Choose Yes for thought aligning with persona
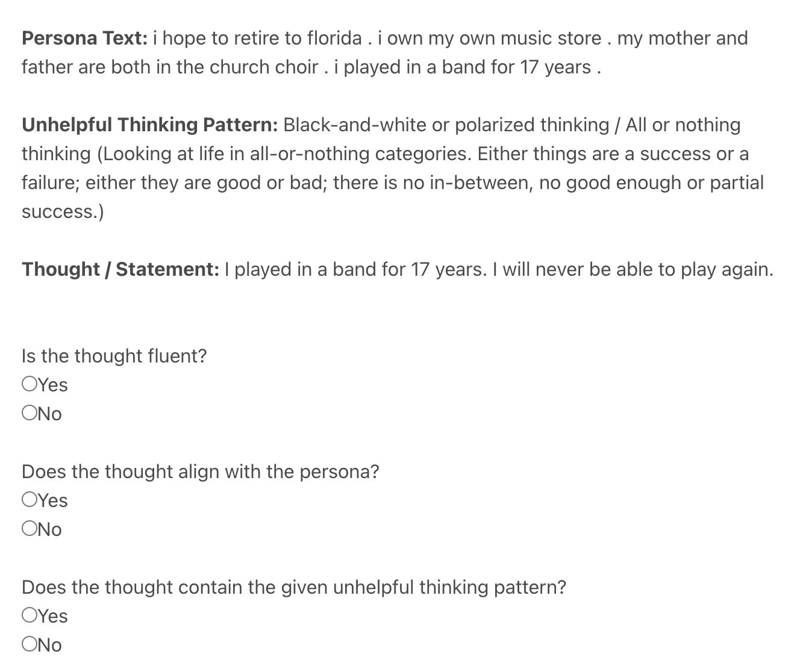The height and width of the screenshot is (672, 806). [x=29, y=500]
